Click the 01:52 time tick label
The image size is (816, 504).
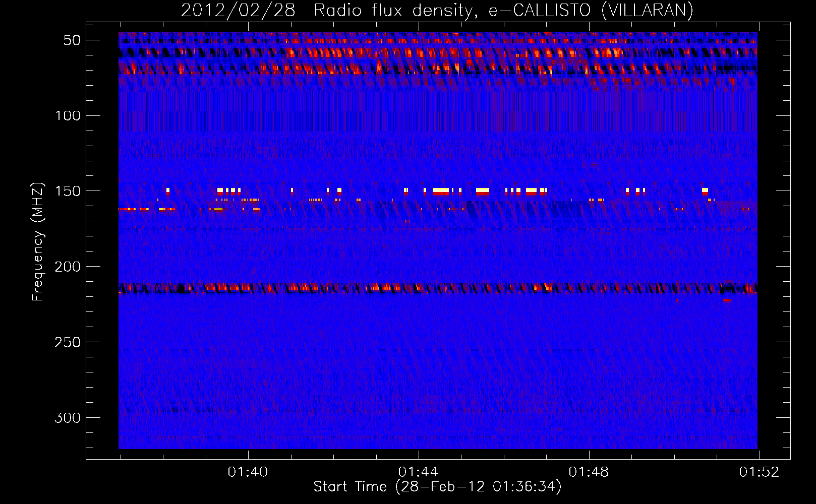759,472
